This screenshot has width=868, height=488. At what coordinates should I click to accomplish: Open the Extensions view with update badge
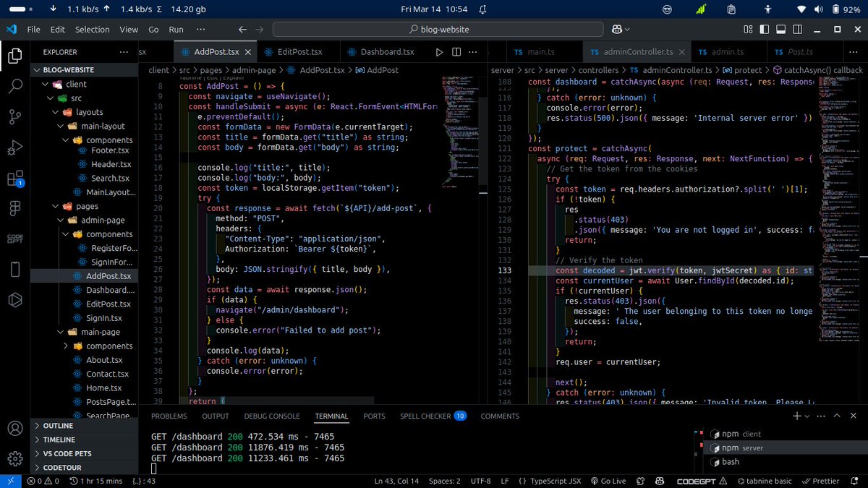[x=14, y=179]
